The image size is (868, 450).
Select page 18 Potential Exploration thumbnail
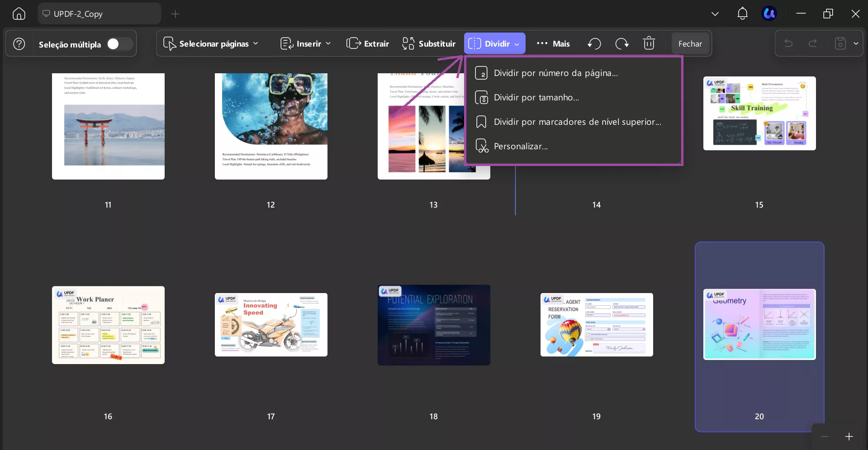click(x=434, y=325)
